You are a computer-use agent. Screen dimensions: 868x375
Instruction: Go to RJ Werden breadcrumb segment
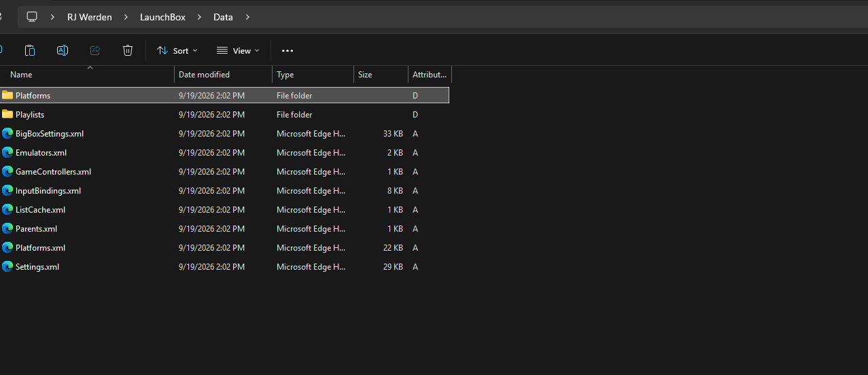click(90, 17)
